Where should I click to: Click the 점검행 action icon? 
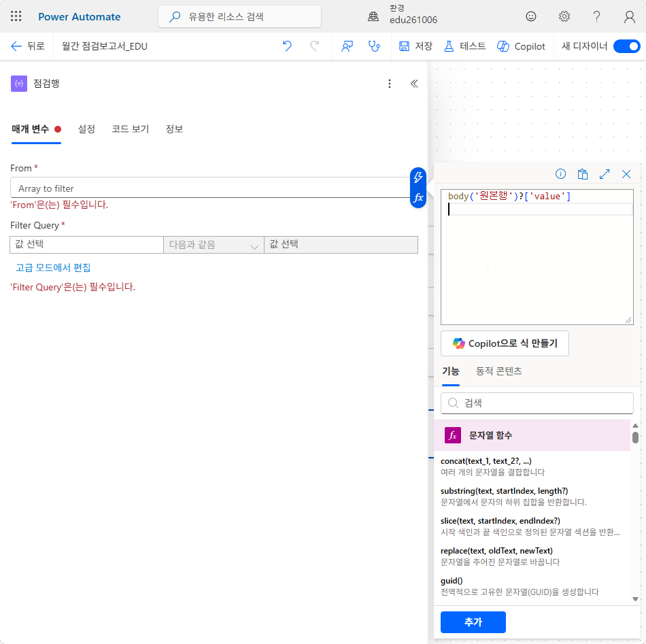click(x=19, y=84)
